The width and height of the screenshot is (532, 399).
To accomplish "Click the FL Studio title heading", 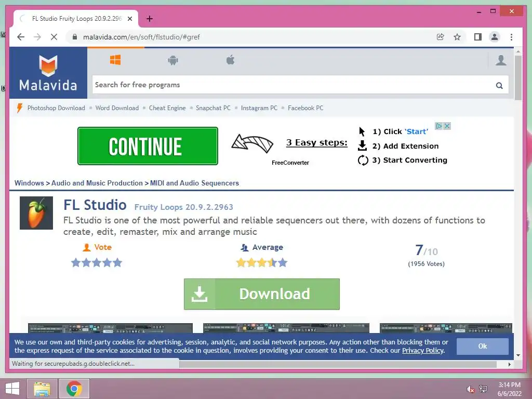I will [x=95, y=205].
